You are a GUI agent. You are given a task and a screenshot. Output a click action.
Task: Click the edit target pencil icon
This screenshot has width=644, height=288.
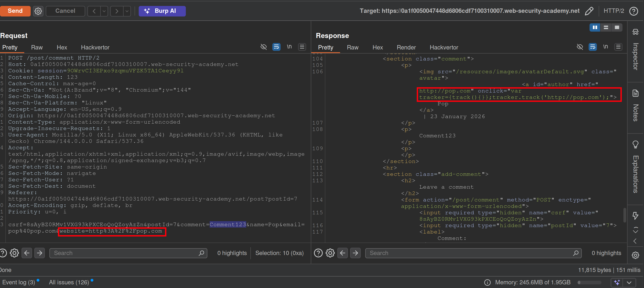[589, 11]
